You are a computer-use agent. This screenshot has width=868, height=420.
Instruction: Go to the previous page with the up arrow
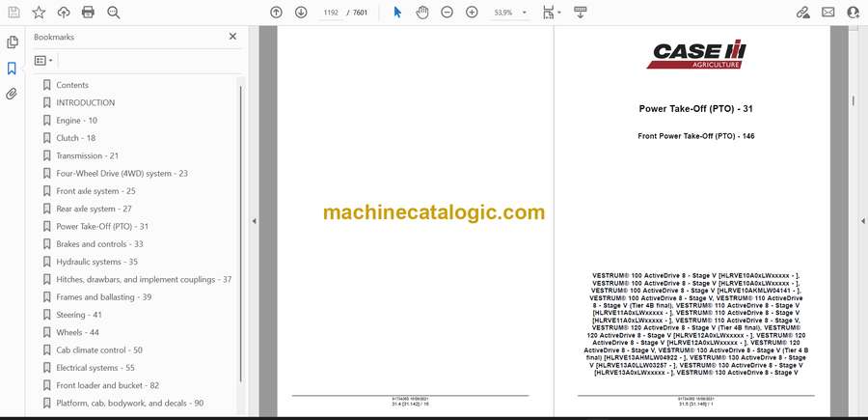point(276,13)
